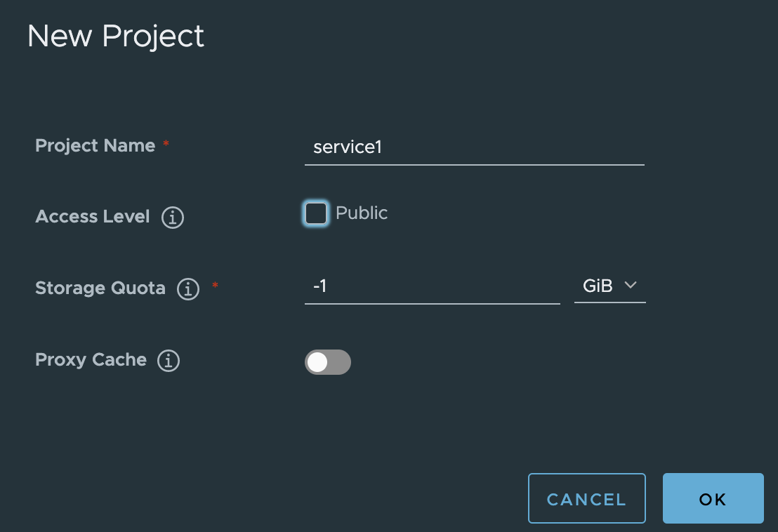This screenshot has height=532, width=778.
Task: Confirm the new project with OK
Action: click(x=713, y=498)
